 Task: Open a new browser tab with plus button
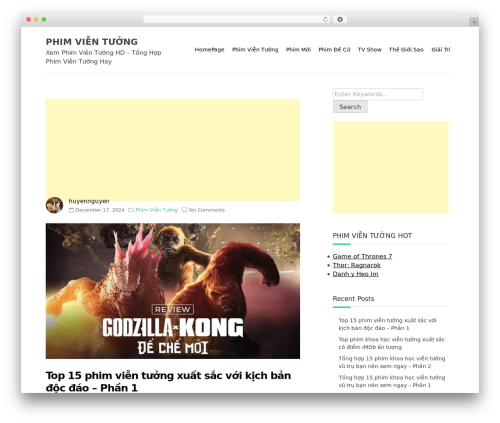click(474, 22)
